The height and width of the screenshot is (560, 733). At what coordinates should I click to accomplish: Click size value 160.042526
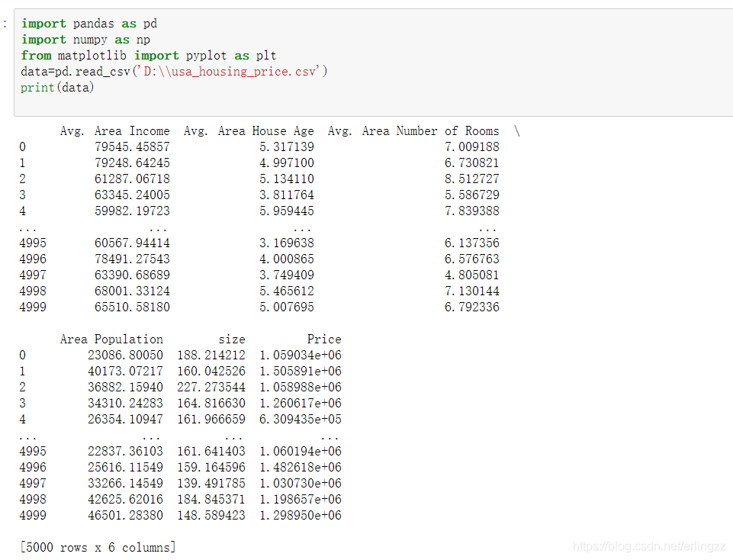211,371
